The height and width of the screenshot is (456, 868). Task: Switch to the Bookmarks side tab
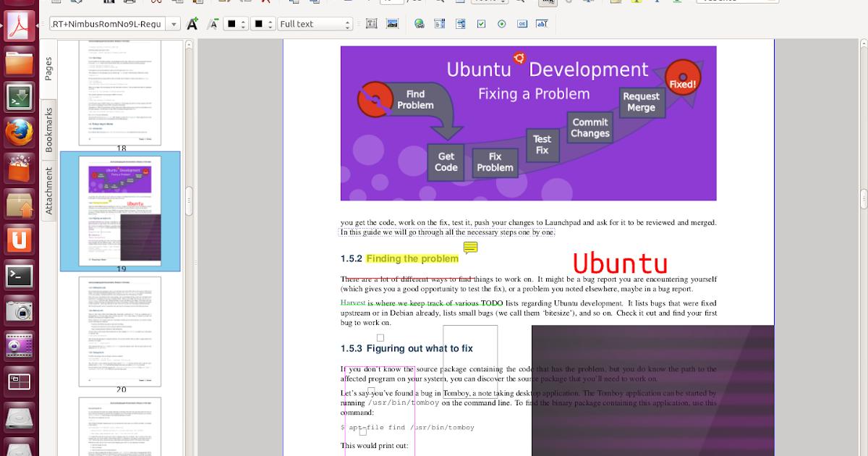click(x=48, y=130)
